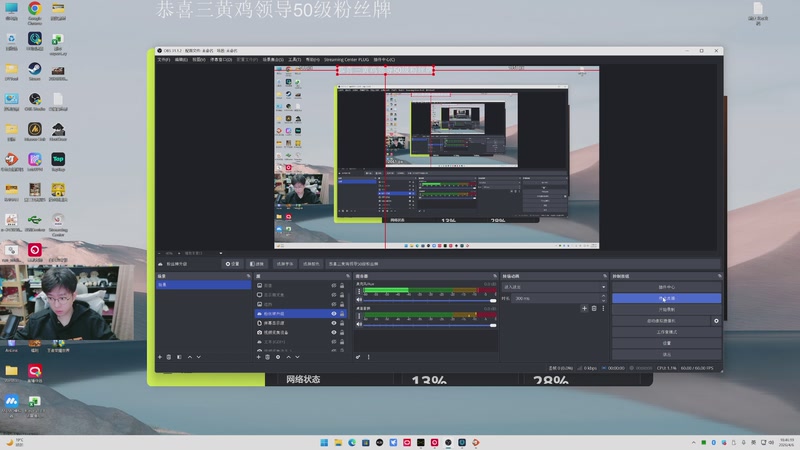Pop out the Sources dock header icon
Viewport: 800px width, 450px height.
[x=348, y=276]
